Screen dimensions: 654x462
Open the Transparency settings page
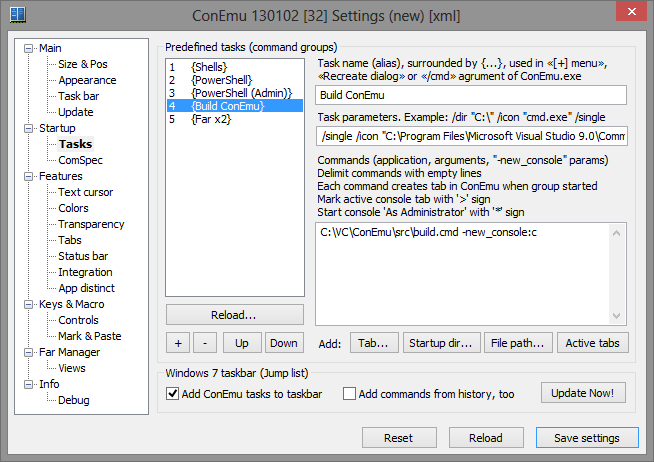tap(91, 224)
